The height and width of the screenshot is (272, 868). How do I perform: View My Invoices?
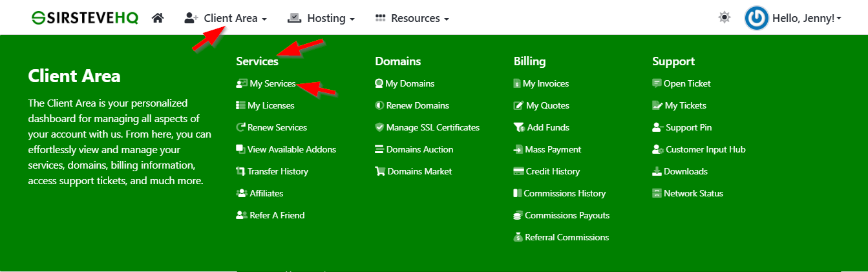[x=546, y=83]
